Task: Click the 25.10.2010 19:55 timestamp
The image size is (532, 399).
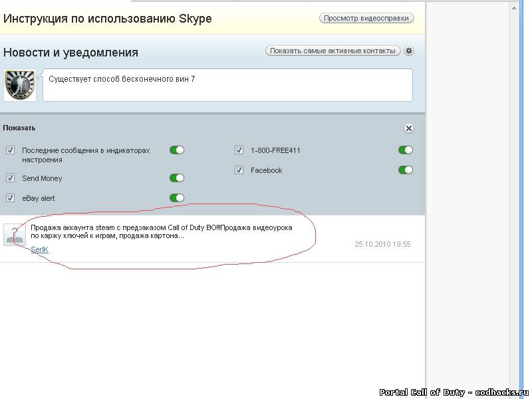Action: [x=383, y=244]
